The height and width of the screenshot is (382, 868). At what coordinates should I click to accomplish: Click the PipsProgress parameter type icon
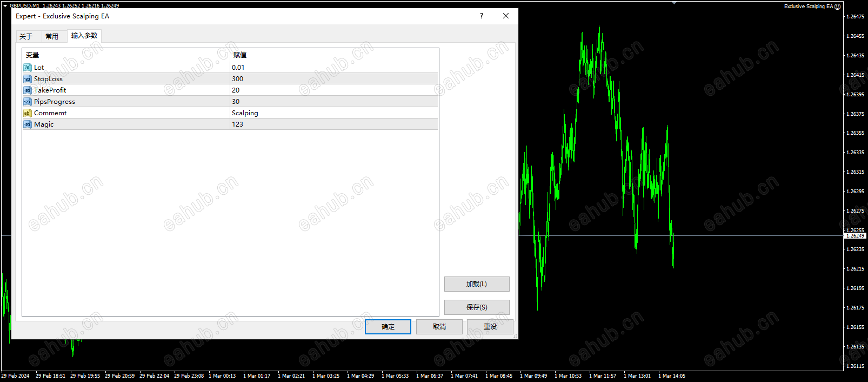point(28,102)
